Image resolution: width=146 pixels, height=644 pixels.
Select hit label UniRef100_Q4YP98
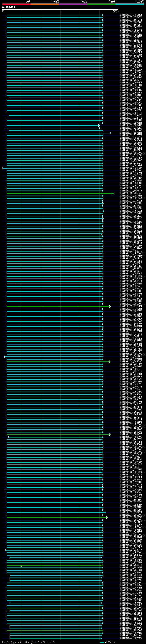[x=131, y=181]
